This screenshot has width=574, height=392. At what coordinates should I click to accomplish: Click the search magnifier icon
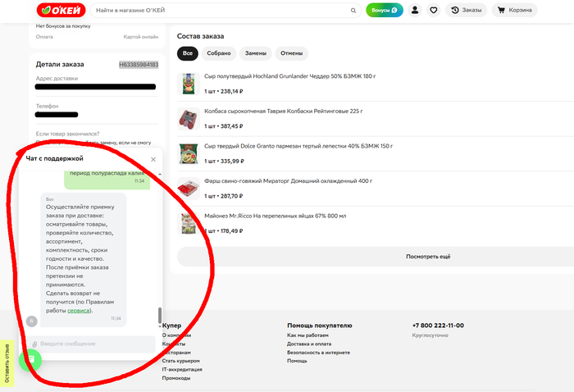coord(353,11)
